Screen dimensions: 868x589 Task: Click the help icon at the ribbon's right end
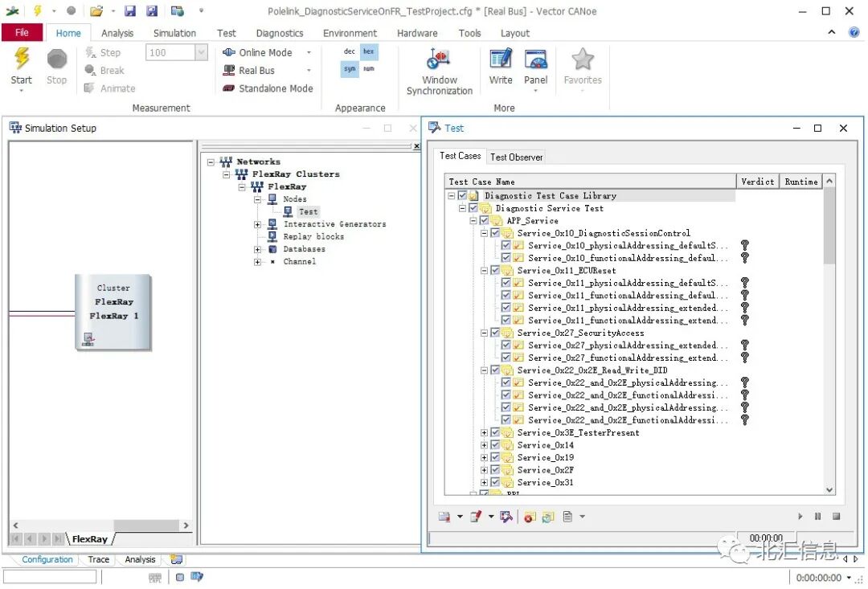854,33
